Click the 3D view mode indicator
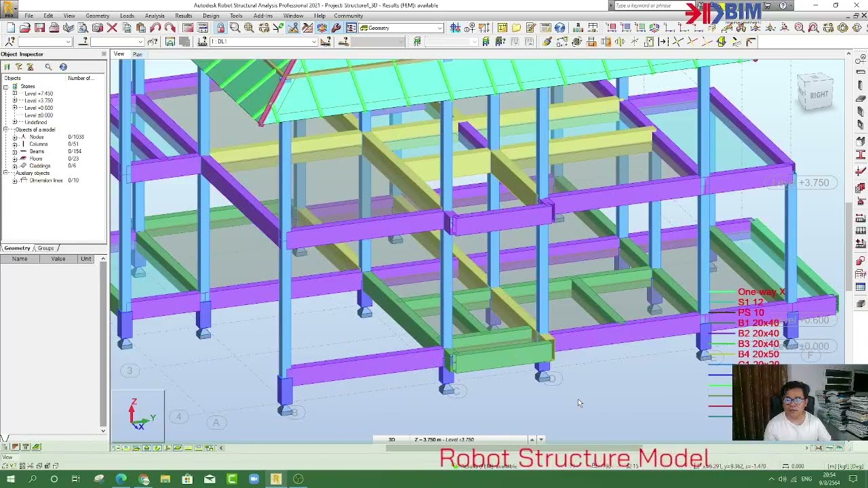868x488 pixels. (391, 439)
